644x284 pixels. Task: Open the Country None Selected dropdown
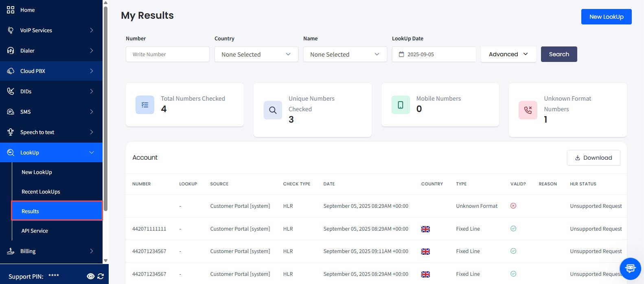click(256, 54)
